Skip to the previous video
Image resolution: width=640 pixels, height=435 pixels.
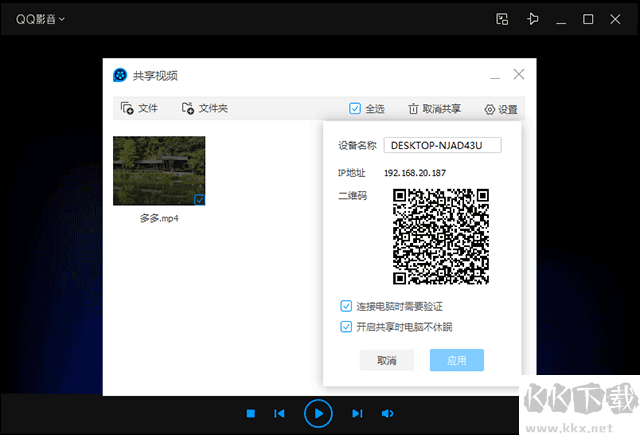[280, 413]
